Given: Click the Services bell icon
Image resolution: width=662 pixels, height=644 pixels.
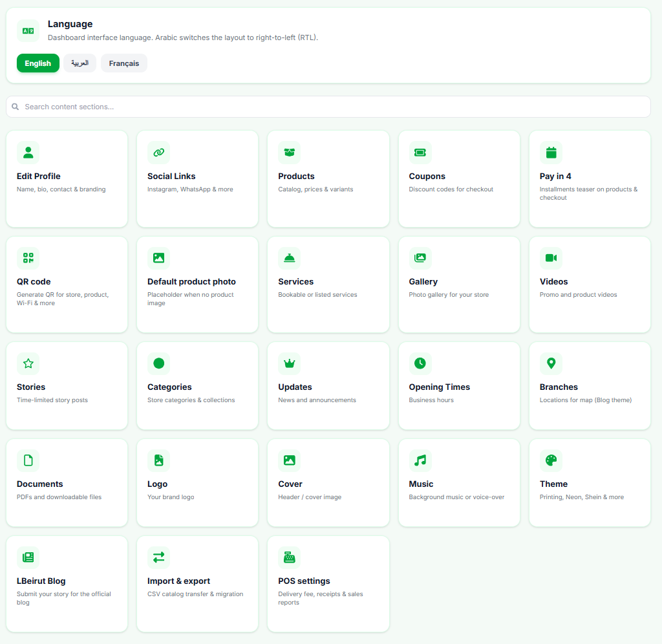Looking at the screenshot, I should point(290,258).
